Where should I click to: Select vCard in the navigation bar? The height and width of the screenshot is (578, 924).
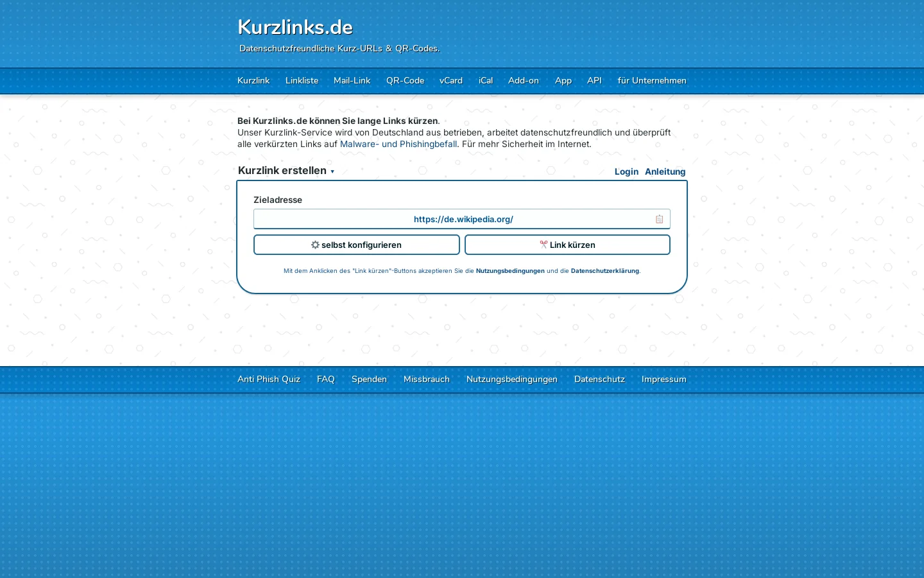[451, 80]
